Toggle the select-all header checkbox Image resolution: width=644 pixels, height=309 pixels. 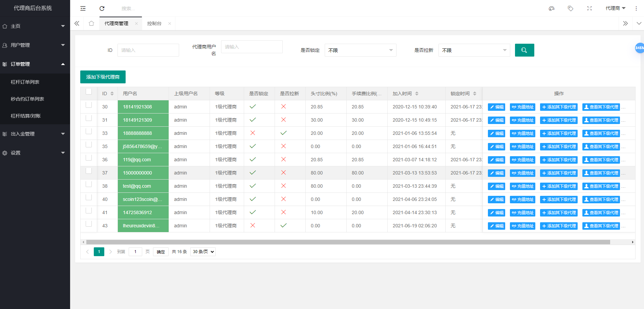coord(89,91)
